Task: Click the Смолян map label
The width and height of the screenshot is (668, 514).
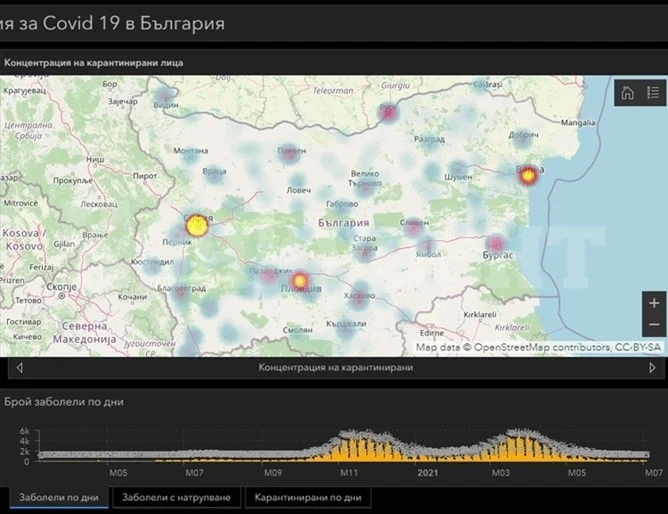Action: point(297,330)
